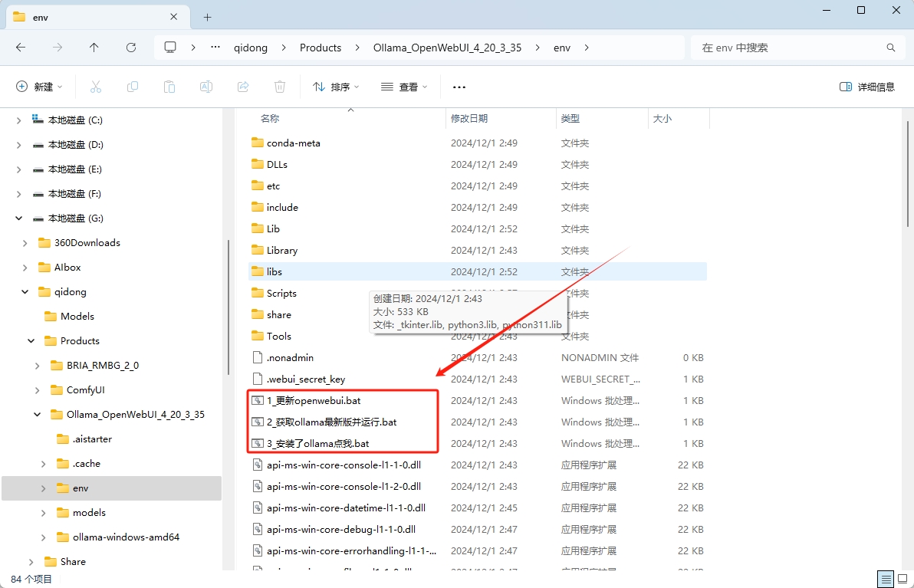The width and height of the screenshot is (914, 588).
Task: Click the Delete (trash) icon
Action: (x=279, y=86)
